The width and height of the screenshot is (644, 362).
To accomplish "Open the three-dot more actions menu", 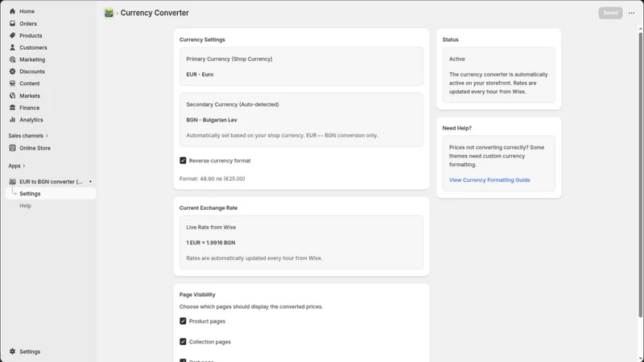I will coord(631,13).
